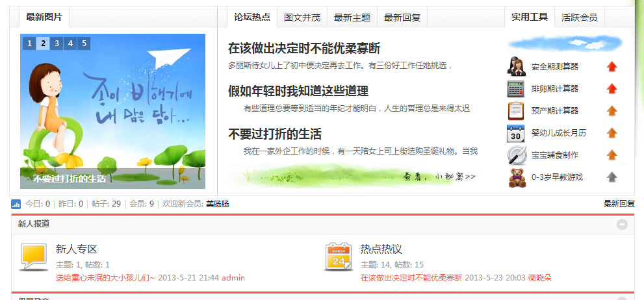
Task: Switch to the 论坛热点 tab
Action: (x=252, y=18)
